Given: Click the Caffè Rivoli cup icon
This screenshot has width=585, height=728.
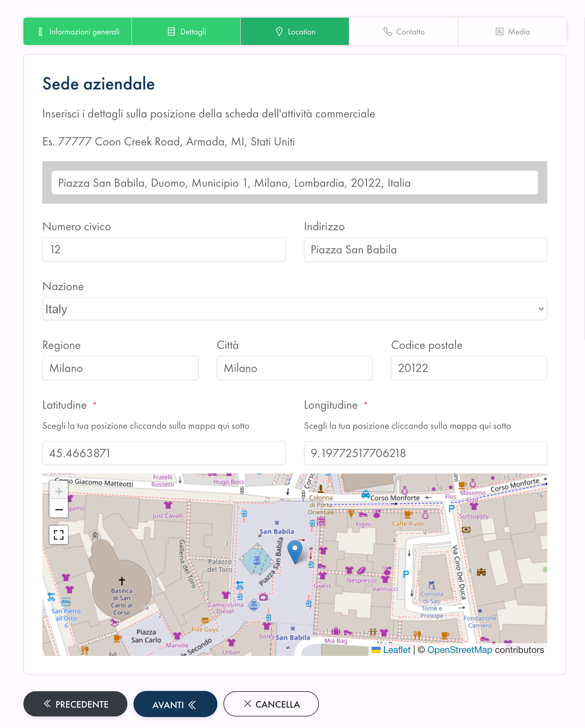Looking at the screenshot, I should point(408,514).
